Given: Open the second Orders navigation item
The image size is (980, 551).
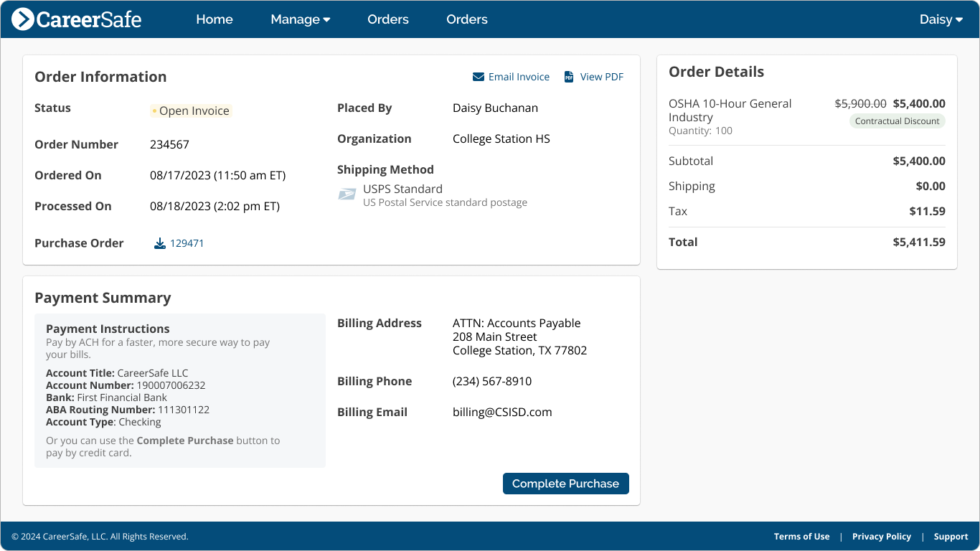Looking at the screenshot, I should (466, 19).
